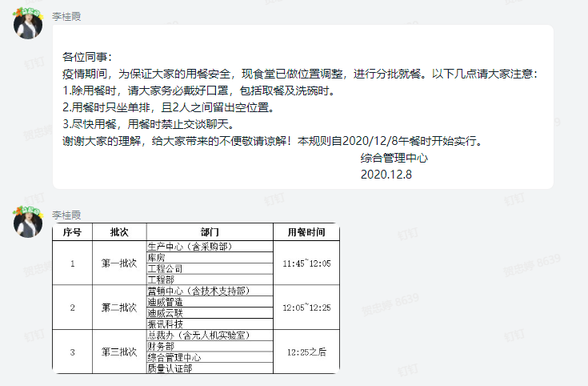Click 李桂霞's avatar beside the table image
Image resolution: width=588 pixels, height=386 pixels.
coord(28,222)
